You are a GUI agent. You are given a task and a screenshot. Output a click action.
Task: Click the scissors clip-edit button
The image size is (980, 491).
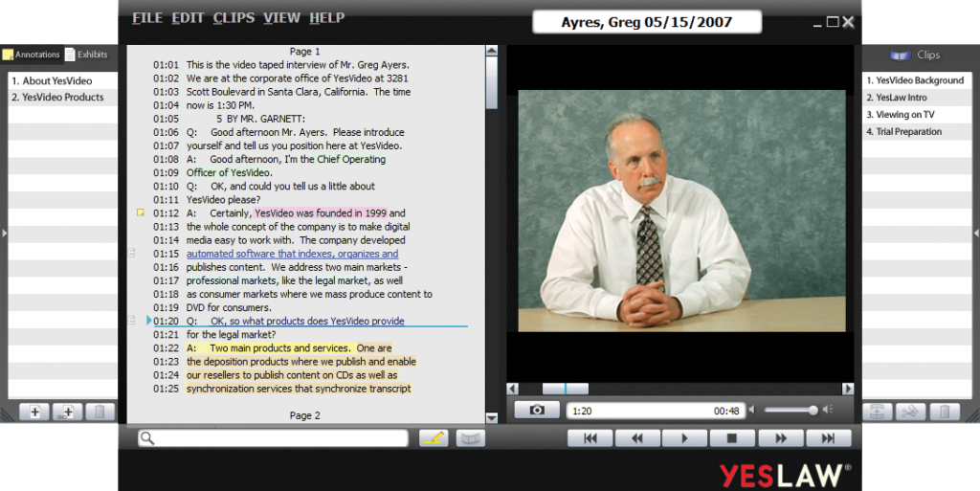[x=910, y=412]
